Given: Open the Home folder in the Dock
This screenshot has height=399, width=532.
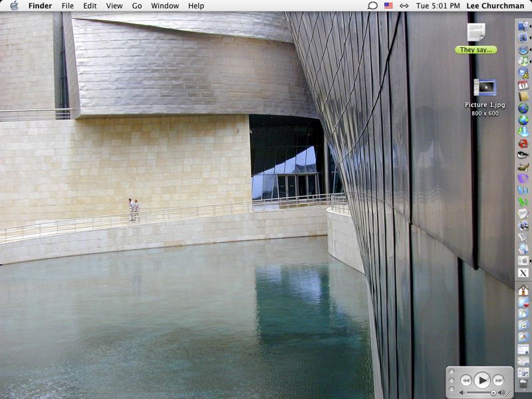Looking at the screenshot, I should coord(523,291).
